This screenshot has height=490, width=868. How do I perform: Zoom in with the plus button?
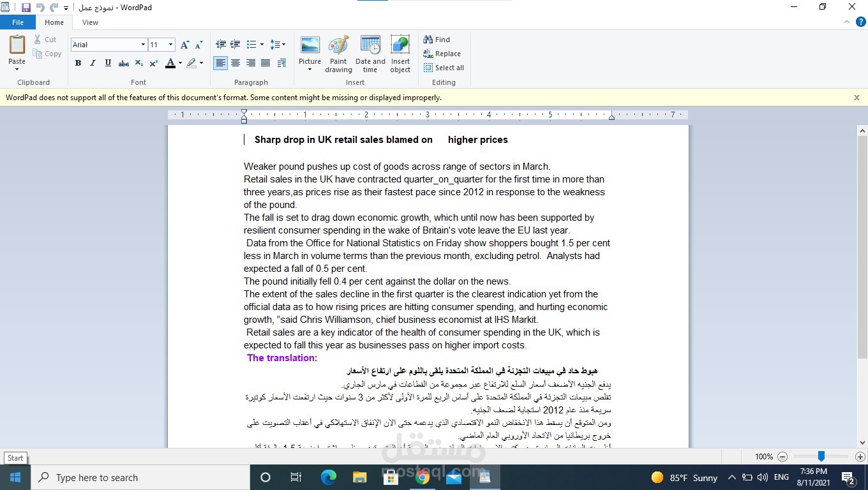click(x=860, y=457)
